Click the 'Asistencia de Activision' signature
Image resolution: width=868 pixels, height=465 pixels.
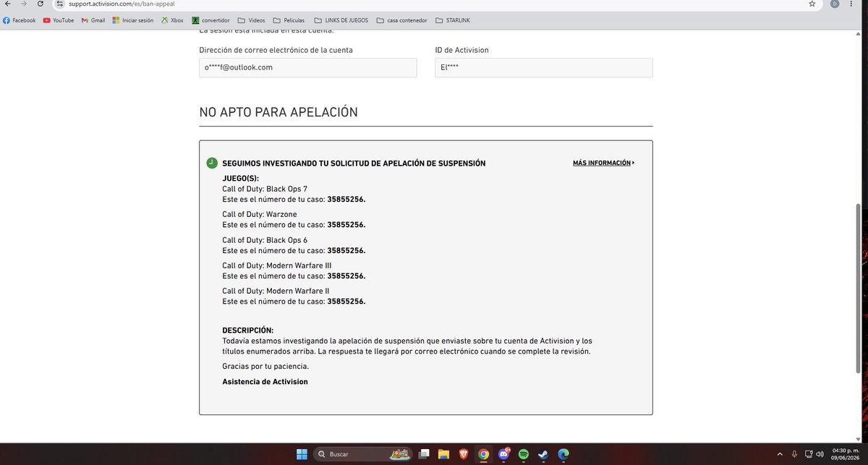click(x=265, y=381)
